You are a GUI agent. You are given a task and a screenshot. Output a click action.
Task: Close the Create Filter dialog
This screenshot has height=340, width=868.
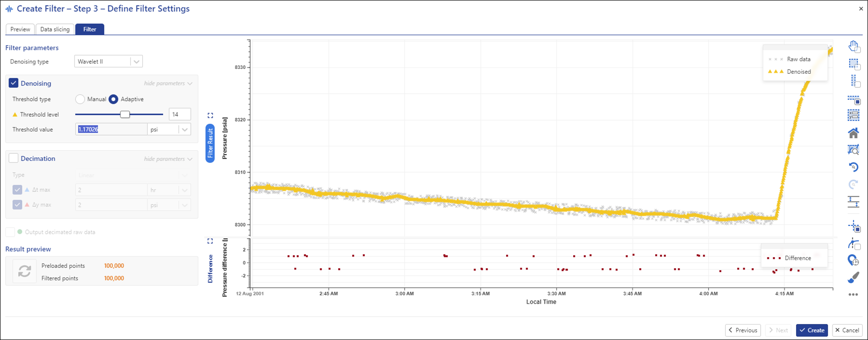coord(861,9)
